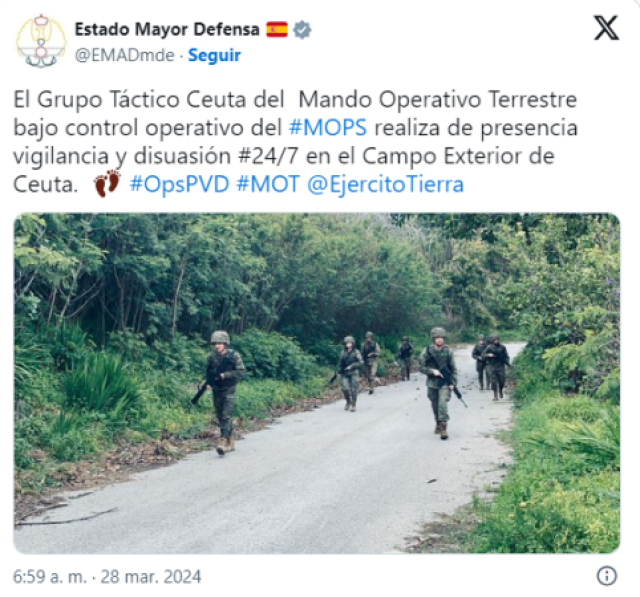This screenshot has height=597, width=640.
Task: Open the soldiers patrol photo
Action: click(x=317, y=383)
